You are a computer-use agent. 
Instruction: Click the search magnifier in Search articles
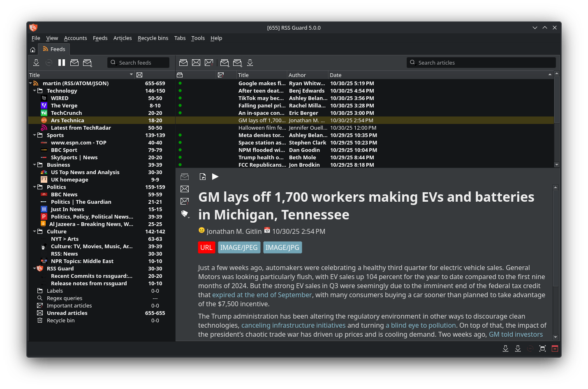412,63
